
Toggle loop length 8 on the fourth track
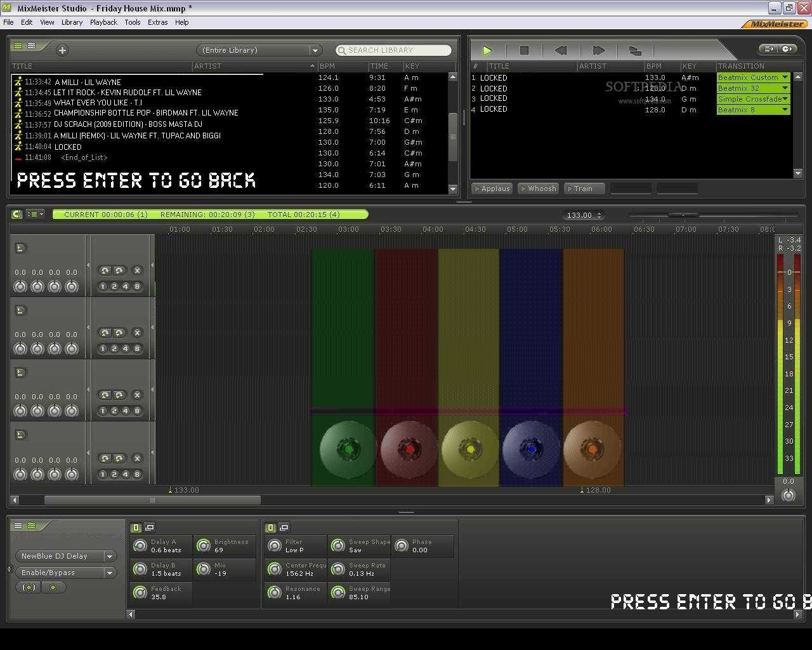(x=137, y=474)
